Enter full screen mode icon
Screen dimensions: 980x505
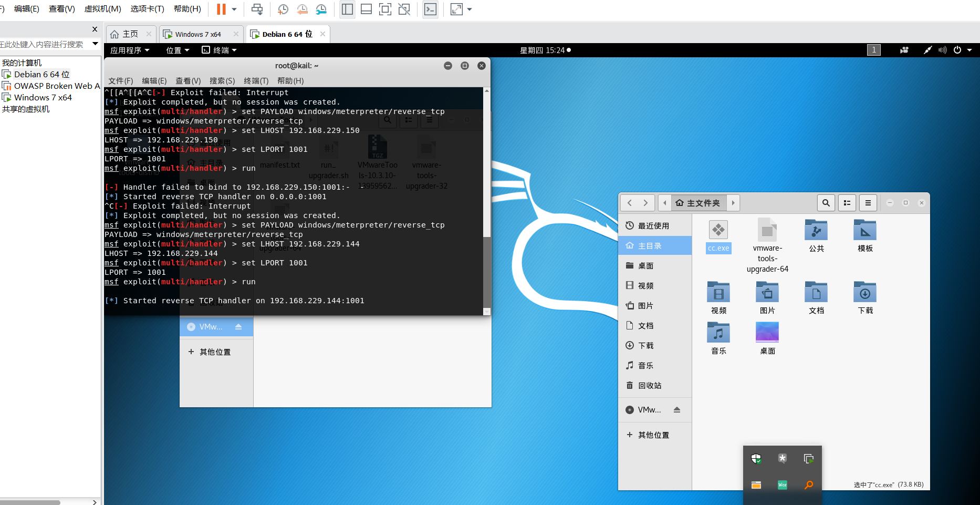pyautogui.click(x=385, y=9)
